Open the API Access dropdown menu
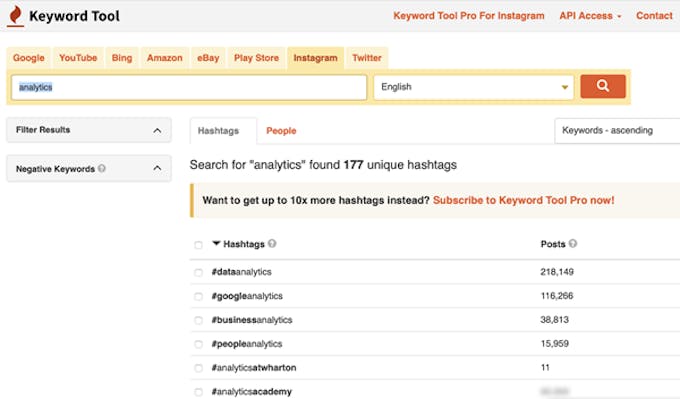 (590, 16)
